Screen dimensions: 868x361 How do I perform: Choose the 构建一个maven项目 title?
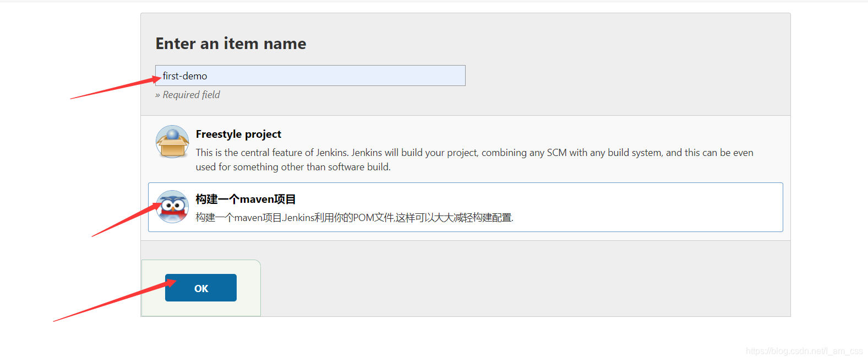(245, 199)
